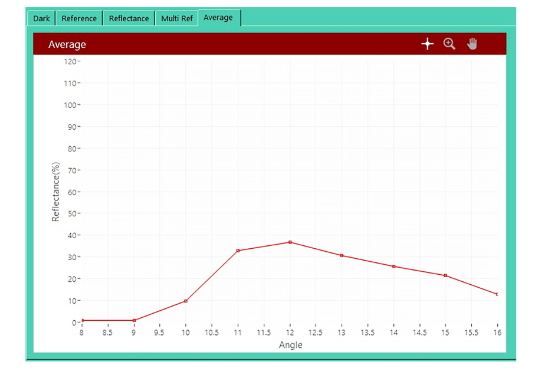Click the data point at angle 11
Screen dimensions: 537x368
[x=238, y=251]
